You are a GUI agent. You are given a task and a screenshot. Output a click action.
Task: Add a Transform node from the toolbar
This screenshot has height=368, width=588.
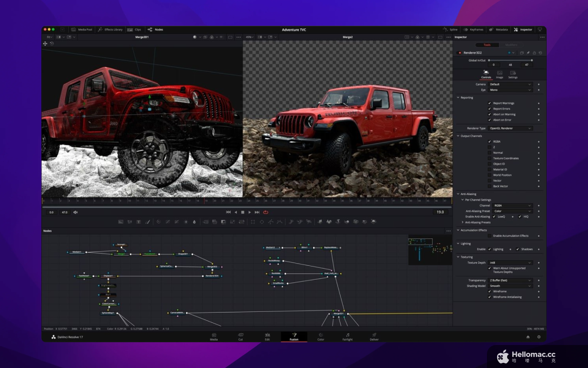click(242, 222)
